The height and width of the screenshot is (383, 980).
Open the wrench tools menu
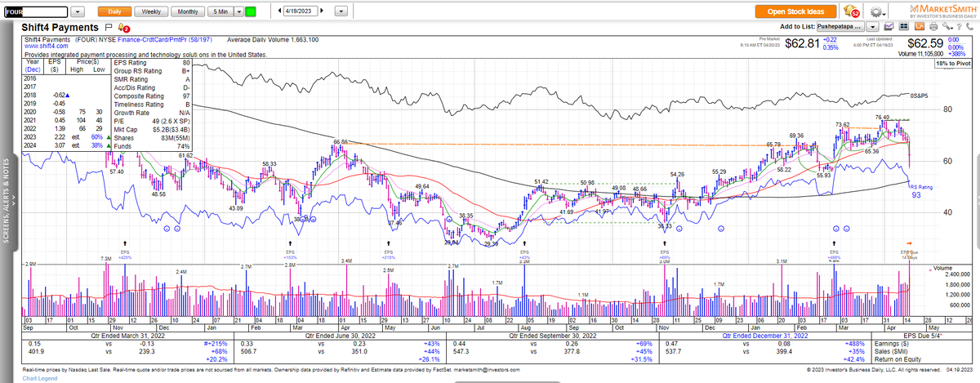(947, 27)
